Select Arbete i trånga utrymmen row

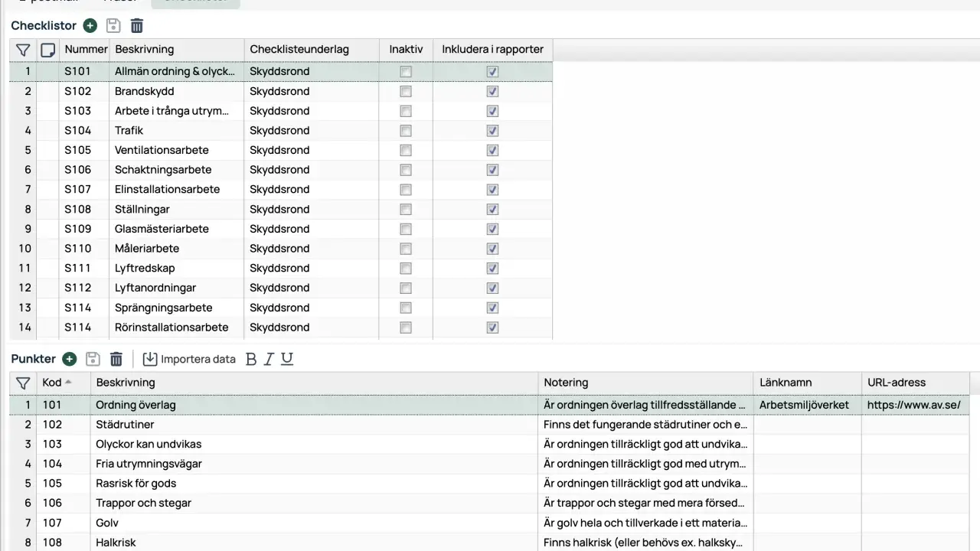[281, 111]
